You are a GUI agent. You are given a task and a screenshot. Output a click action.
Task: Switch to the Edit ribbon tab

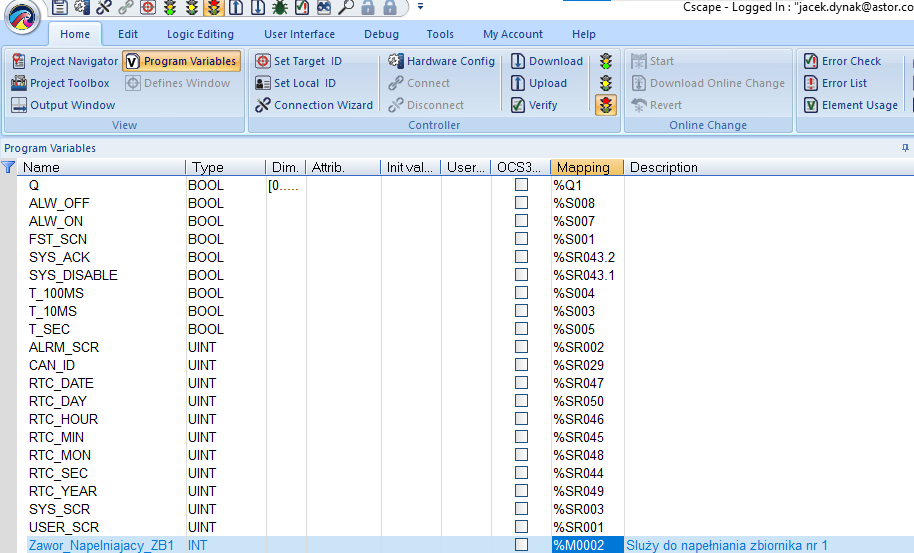point(128,34)
